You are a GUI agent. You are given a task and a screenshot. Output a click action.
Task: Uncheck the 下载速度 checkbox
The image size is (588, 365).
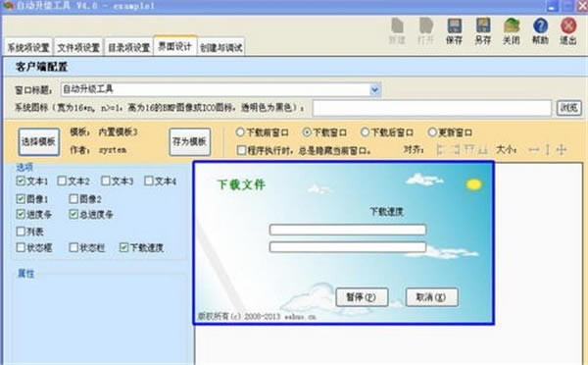123,247
